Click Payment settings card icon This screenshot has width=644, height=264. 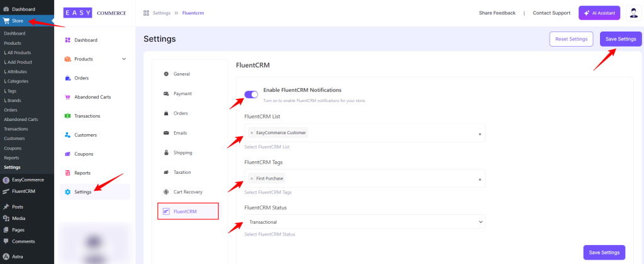click(x=166, y=94)
